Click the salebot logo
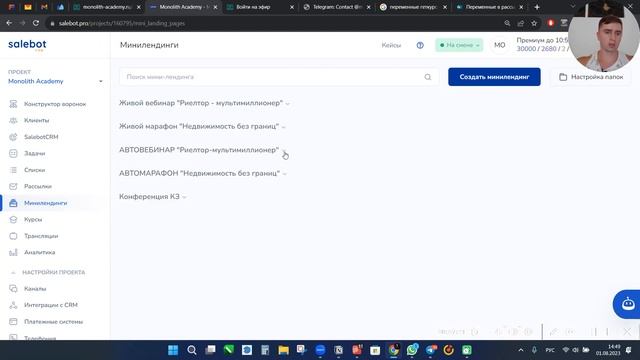Viewport: 640px width, 360px height. (27, 44)
